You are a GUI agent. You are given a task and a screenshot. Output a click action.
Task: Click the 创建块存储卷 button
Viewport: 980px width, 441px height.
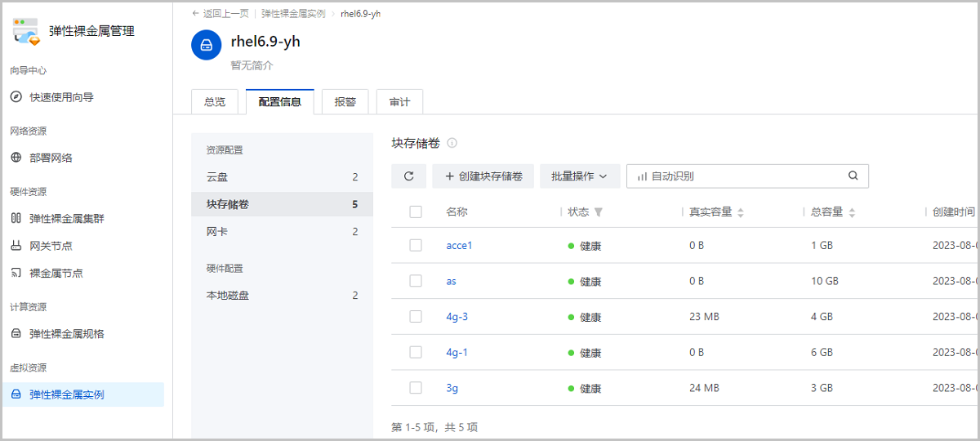483,176
